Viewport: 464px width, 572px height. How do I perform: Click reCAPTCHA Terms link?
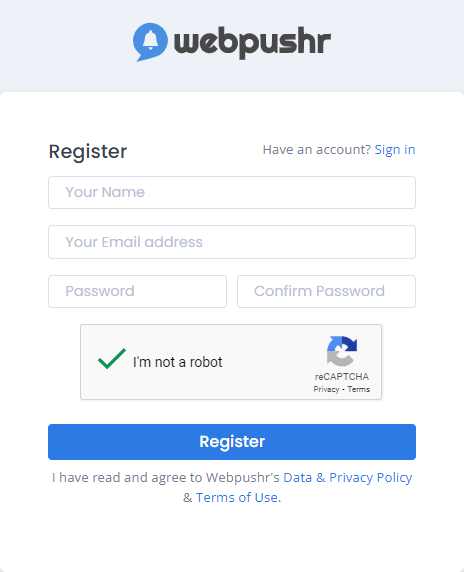pyautogui.click(x=359, y=389)
